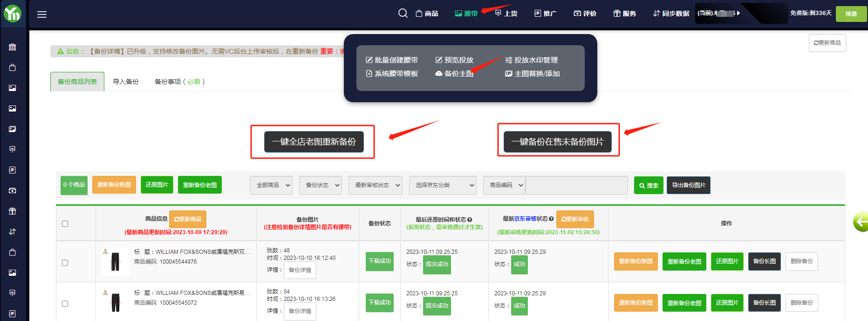Viewport: 868px width, 321px height.
Task: Check the box for product 100045544876
Action: 65,263
